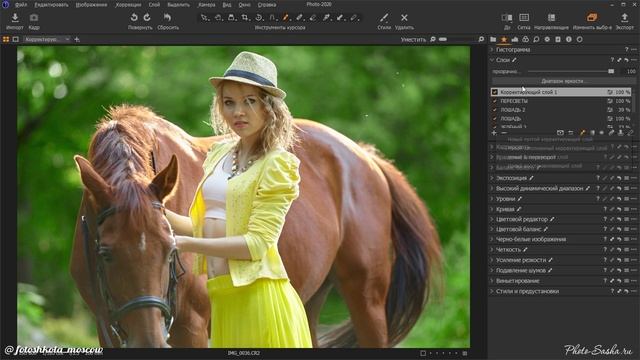Select the orange brush cursor tool
The image size is (640, 360).
pos(286,18)
